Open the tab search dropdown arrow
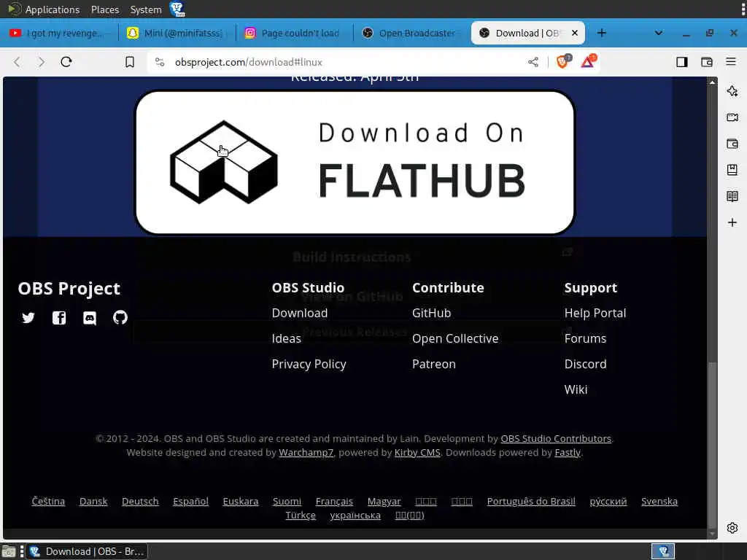Viewport: 747px width, 560px height. (x=659, y=33)
